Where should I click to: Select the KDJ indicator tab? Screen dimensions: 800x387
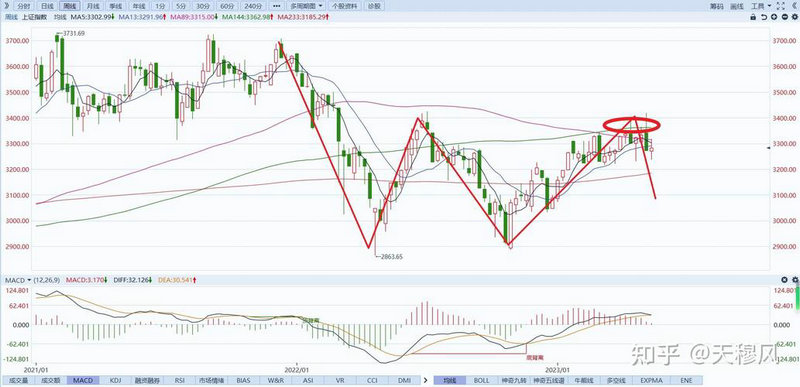click(115, 380)
